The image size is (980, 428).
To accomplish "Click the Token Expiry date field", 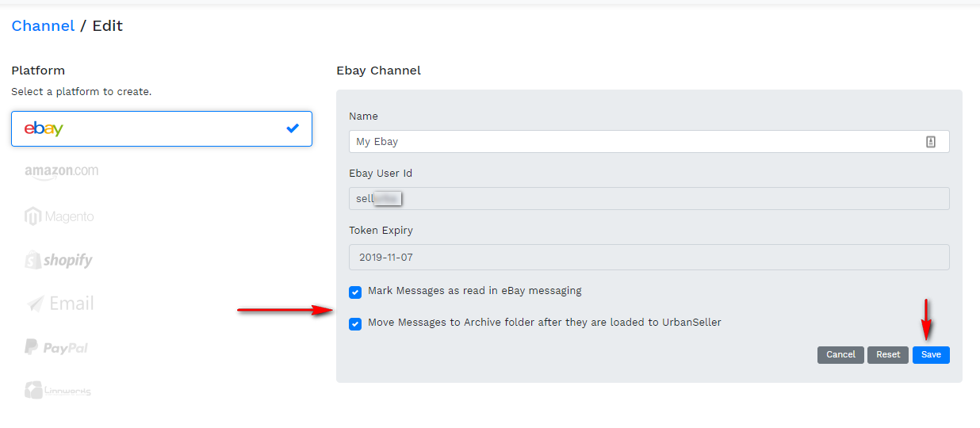I will coord(649,258).
